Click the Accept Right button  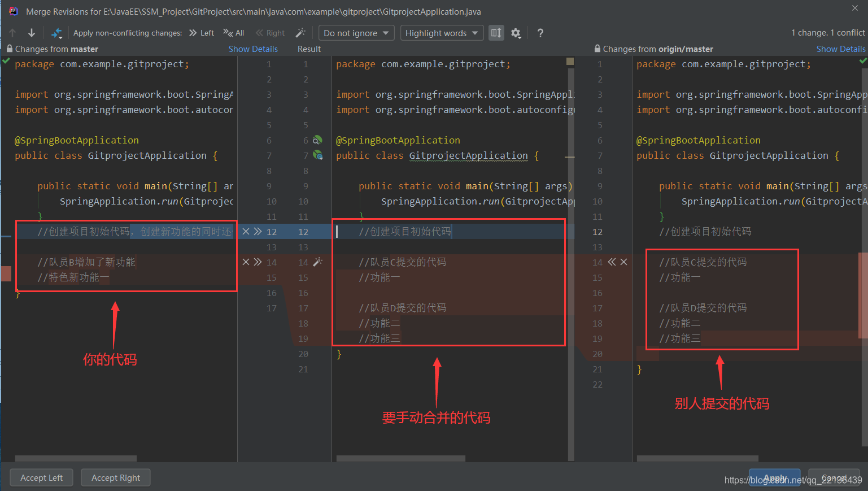pos(116,477)
